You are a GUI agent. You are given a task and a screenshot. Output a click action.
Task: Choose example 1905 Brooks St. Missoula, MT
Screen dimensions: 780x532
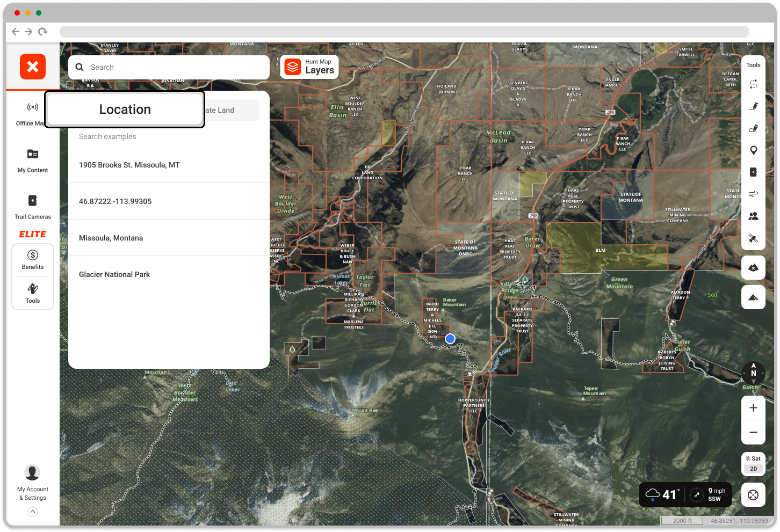[x=169, y=165]
